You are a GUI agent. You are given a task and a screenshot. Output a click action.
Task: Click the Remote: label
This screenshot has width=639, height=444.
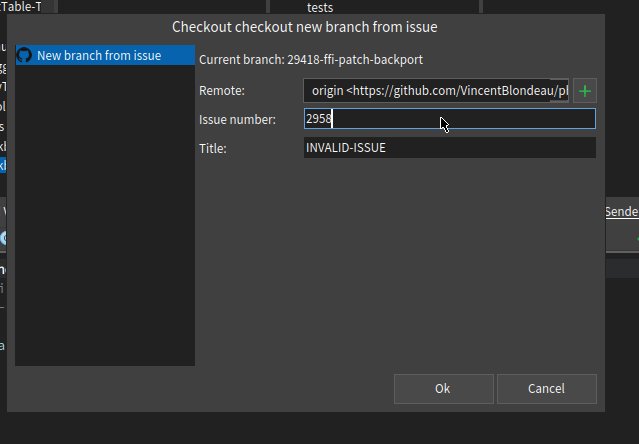(x=222, y=90)
